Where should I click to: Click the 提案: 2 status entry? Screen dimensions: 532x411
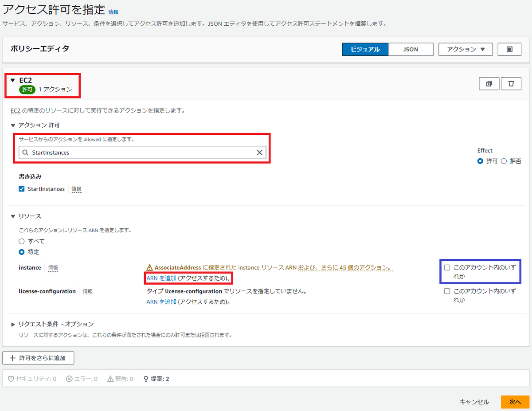click(156, 379)
